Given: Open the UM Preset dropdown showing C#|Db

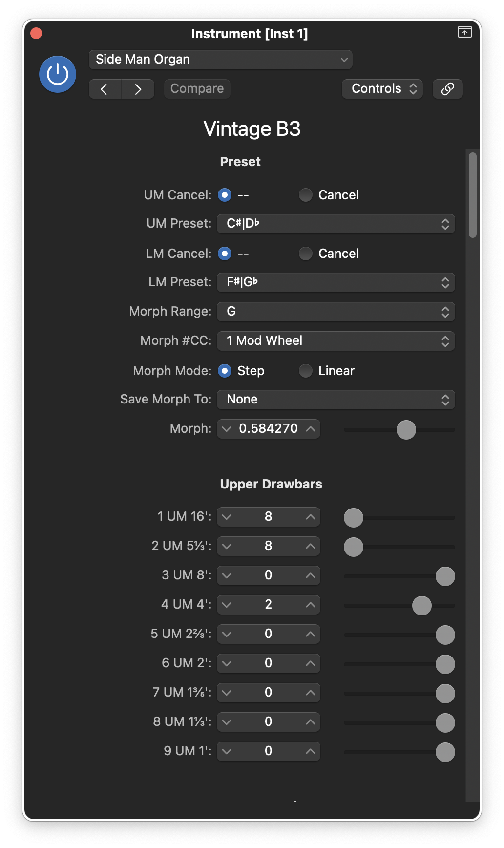Looking at the screenshot, I should click(336, 224).
